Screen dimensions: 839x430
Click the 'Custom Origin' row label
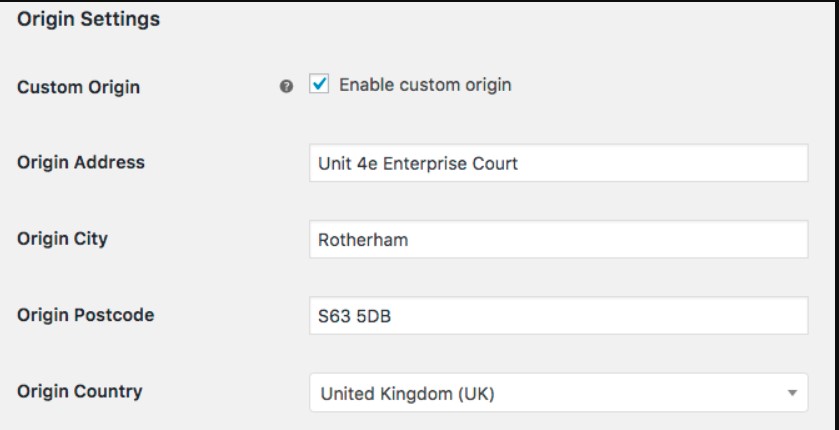pyautogui.click(x=78, y=87)
